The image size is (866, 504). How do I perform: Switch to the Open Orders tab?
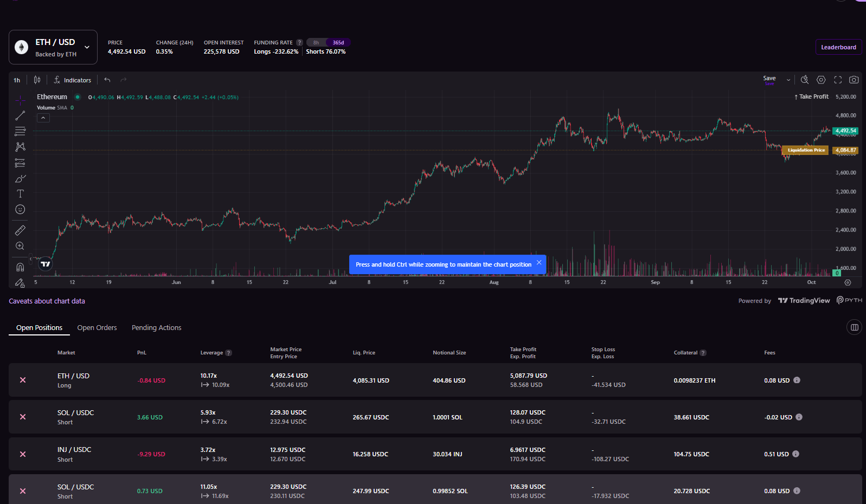[97, 328]
